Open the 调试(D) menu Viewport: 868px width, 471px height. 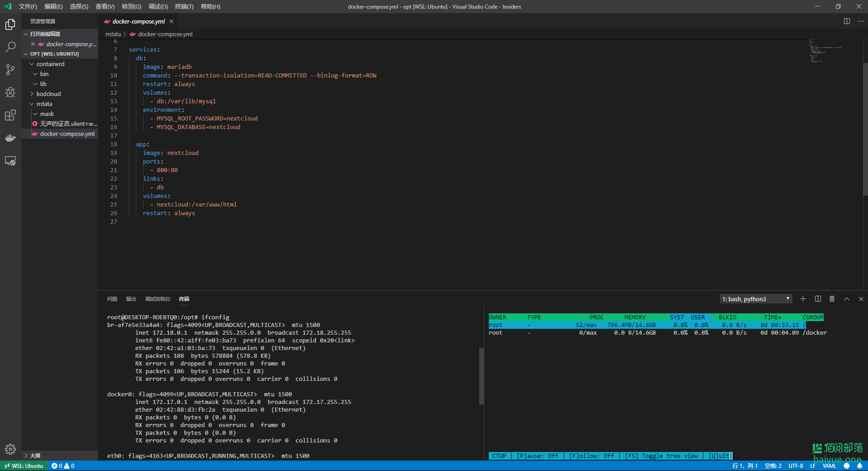coord(158,6)
